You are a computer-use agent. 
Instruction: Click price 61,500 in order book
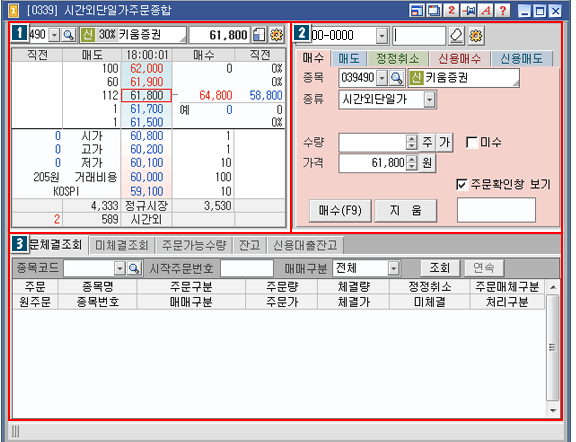pyautogui.click(x=147, y=122)
